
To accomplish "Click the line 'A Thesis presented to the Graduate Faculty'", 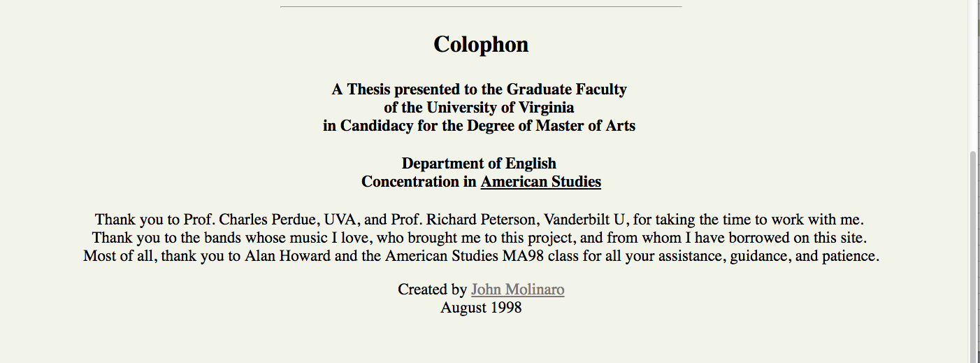I will (x=480, y=90).
